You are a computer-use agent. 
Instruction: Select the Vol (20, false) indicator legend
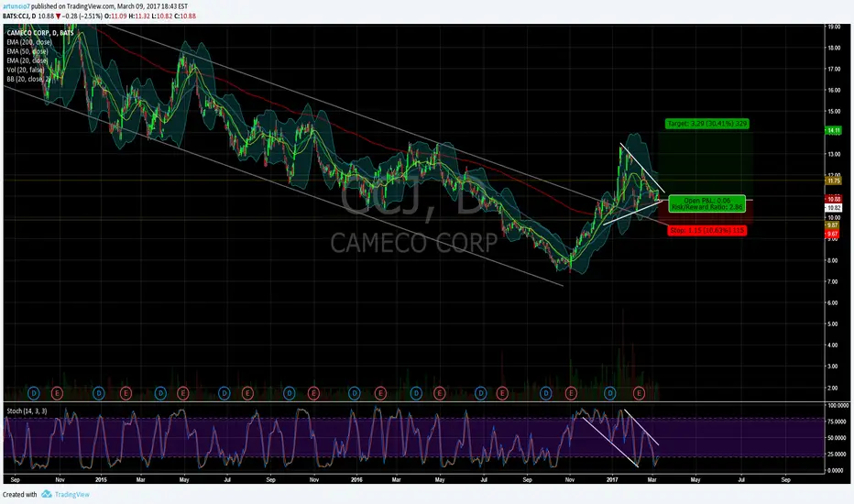26,71
